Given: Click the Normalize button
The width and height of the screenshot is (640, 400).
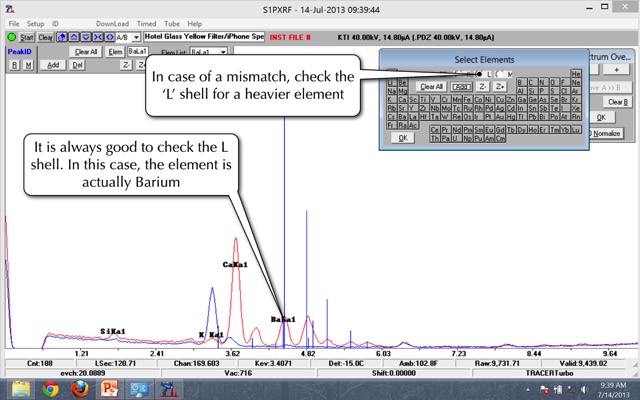Looking at the screenshot, I should point(606,133).
